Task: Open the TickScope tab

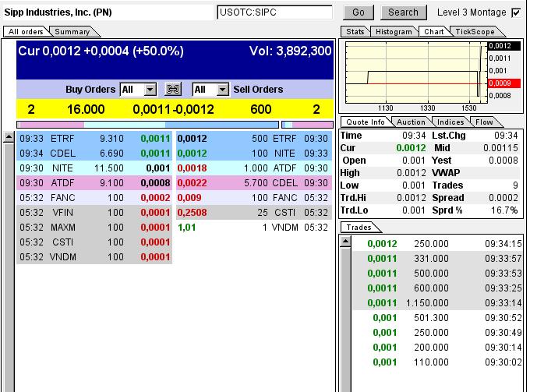Action: [x=475, y=32]
